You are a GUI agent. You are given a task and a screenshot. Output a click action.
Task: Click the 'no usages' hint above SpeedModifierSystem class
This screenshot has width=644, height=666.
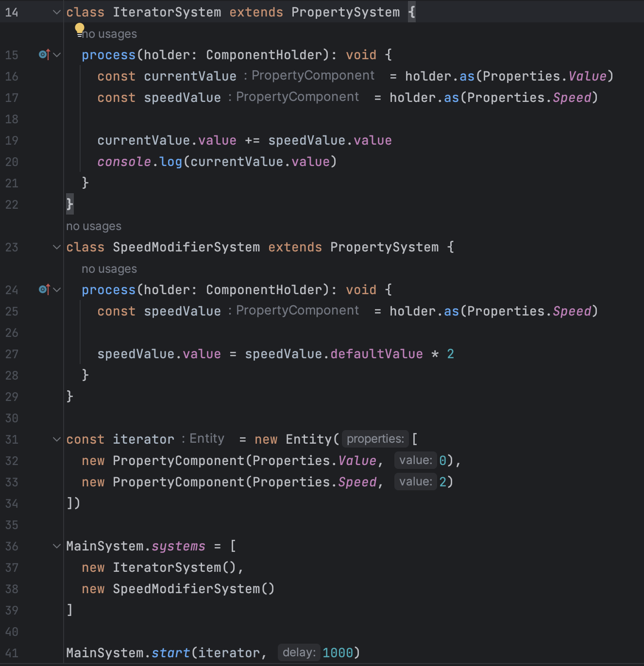94,226
